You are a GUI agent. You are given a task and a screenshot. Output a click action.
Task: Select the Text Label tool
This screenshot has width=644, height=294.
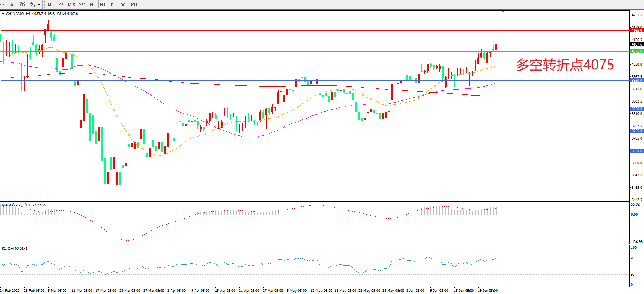22,4
